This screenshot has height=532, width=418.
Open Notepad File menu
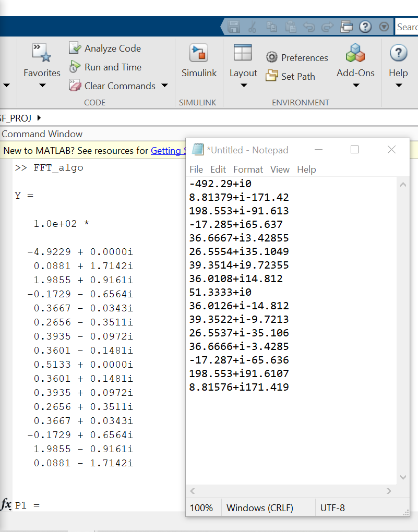coord(196,169)
